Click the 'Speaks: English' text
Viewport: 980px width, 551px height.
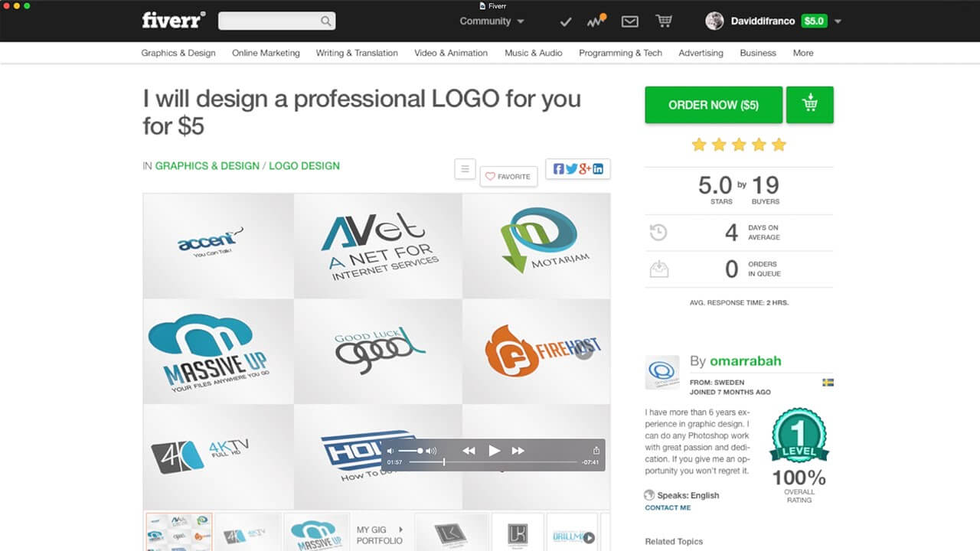click(x=688, y=495)
